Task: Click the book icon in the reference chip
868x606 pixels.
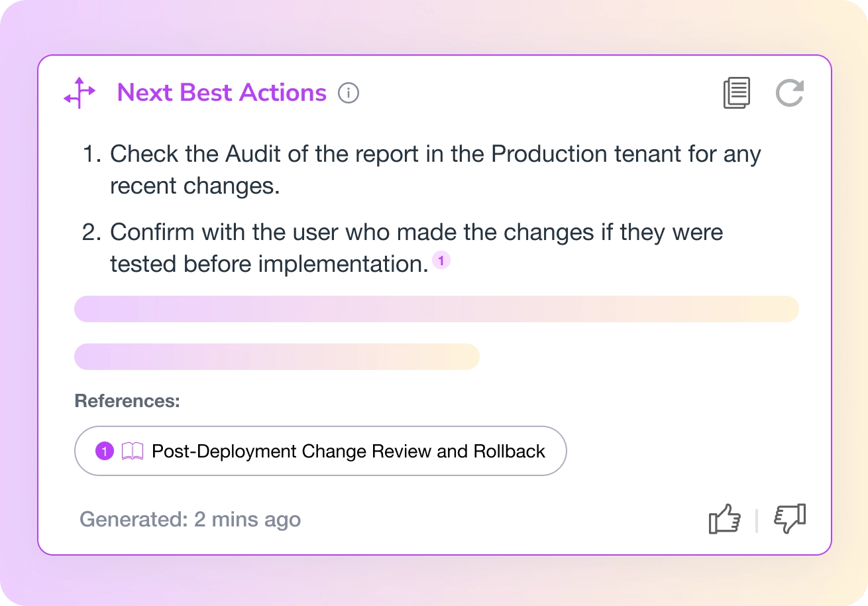Action: pyautogui.click(x=133, y=452)
